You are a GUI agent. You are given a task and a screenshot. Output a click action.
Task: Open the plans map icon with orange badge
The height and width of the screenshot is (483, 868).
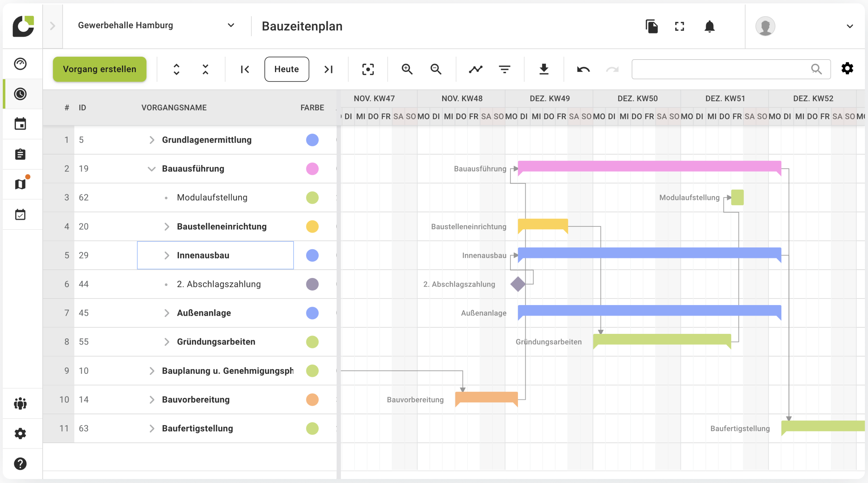[x=21, y=184]
